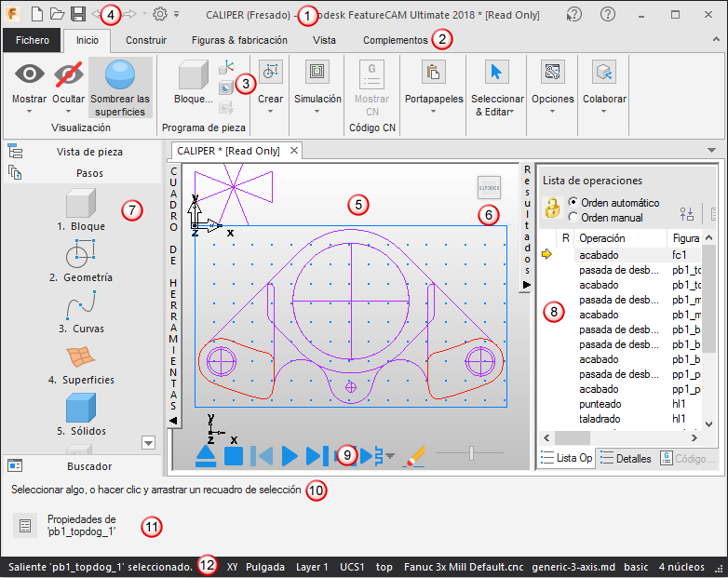Click the Superior view cube
This screenshot has height=578, width=728.
click(x=489, y=188)
